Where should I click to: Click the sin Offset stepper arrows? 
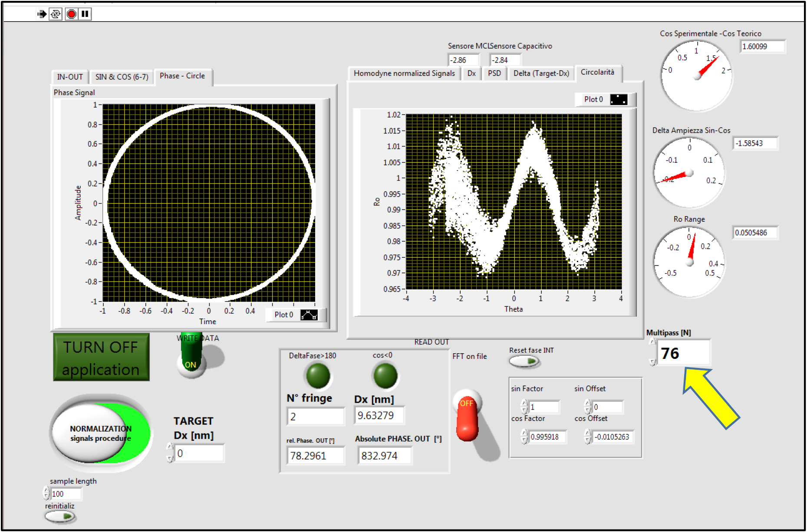[x=588, y=407]
